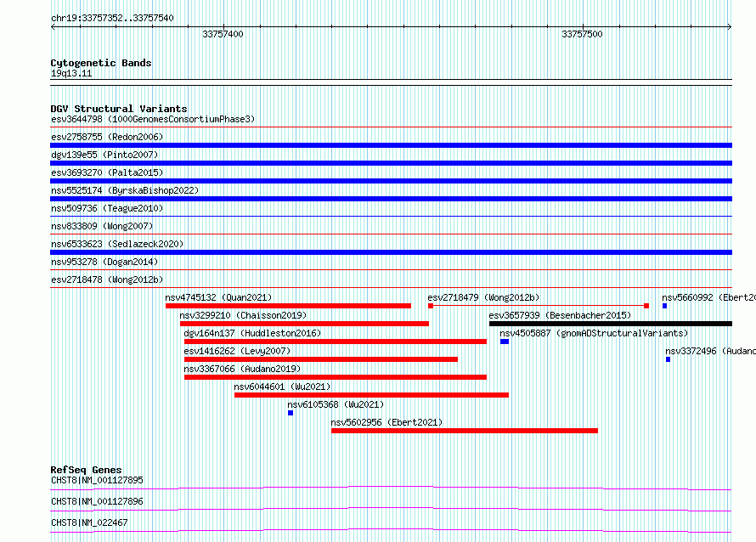This screenshot has height=542, width=756.
Task: Click the nsv6533623 (Sedlazeck2020) blue bar
Action: pos(391,252)
